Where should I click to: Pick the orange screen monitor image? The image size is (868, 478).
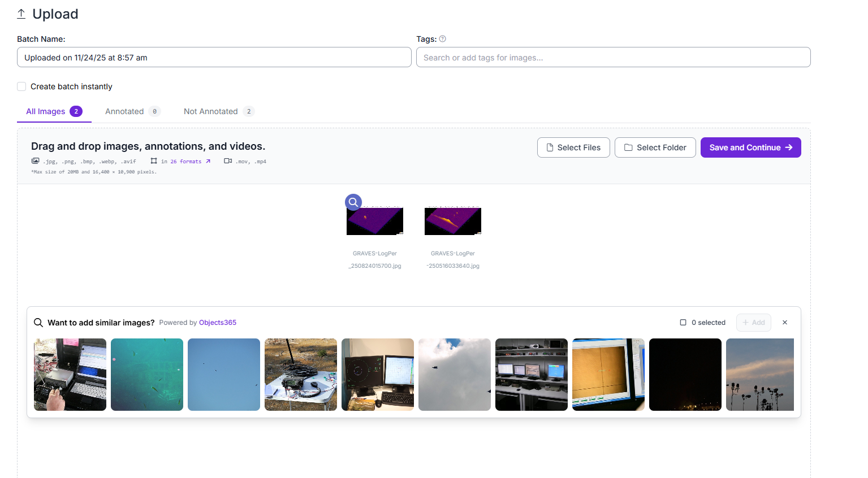(x=608, y=375)
